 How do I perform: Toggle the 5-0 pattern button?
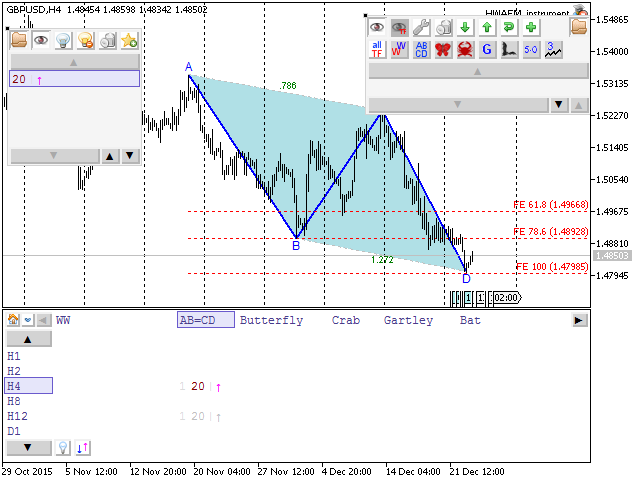click(531, 50)
